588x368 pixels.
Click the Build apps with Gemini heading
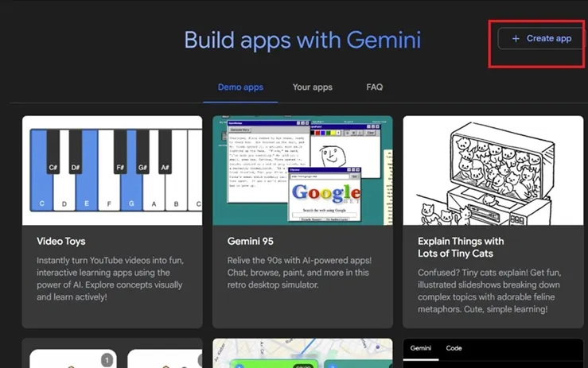point(302,40)
